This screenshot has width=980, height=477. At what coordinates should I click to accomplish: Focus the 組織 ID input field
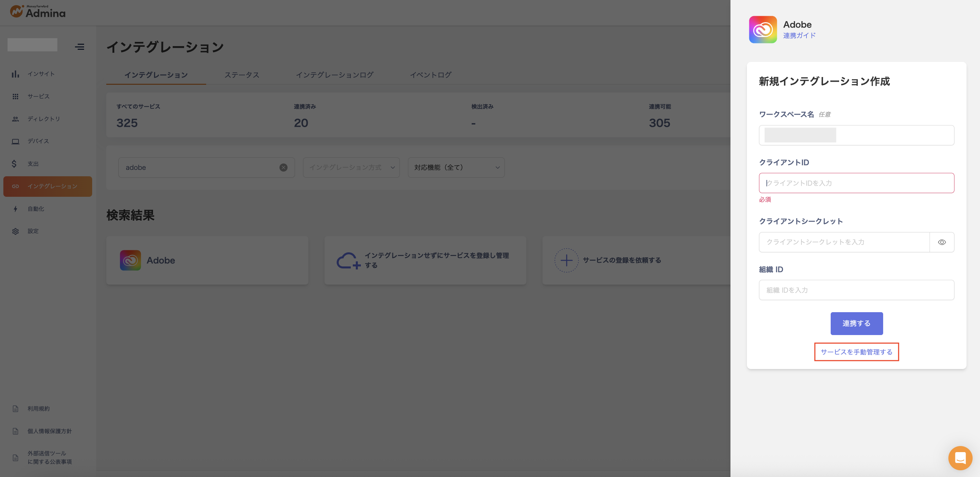point(856,290)
